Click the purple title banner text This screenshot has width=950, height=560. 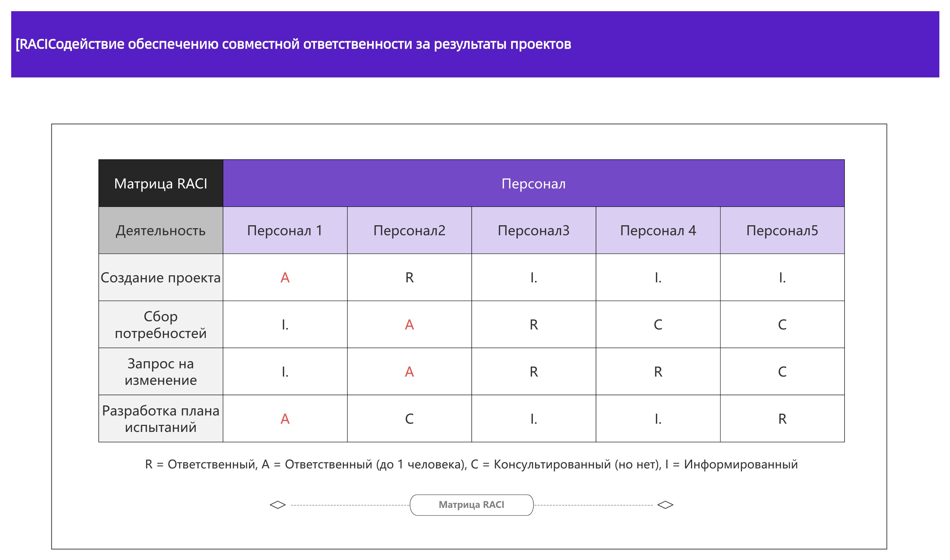tap(293, 44)
